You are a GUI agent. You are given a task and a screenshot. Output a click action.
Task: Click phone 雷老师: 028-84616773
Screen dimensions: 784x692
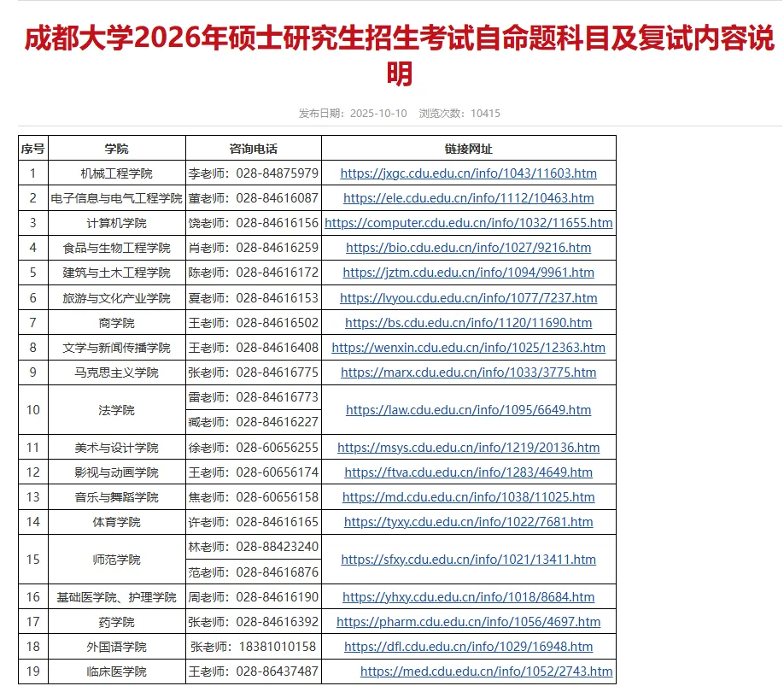(254, 397)
